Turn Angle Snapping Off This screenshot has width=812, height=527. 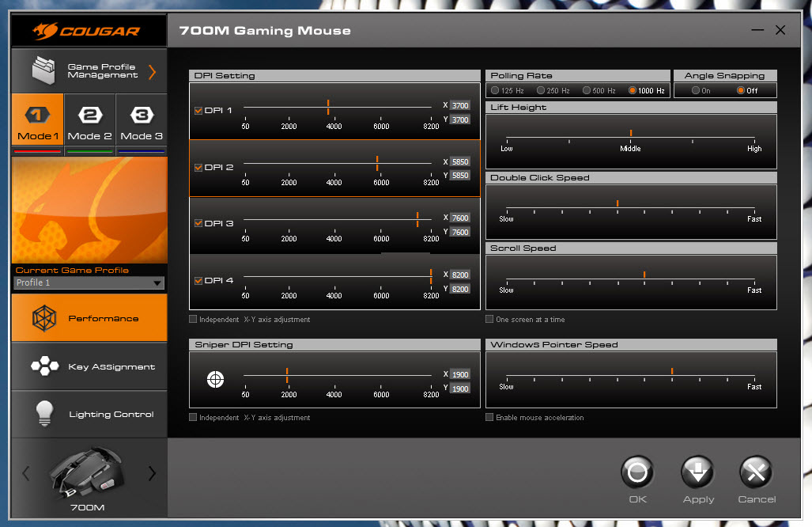point(741,90)
